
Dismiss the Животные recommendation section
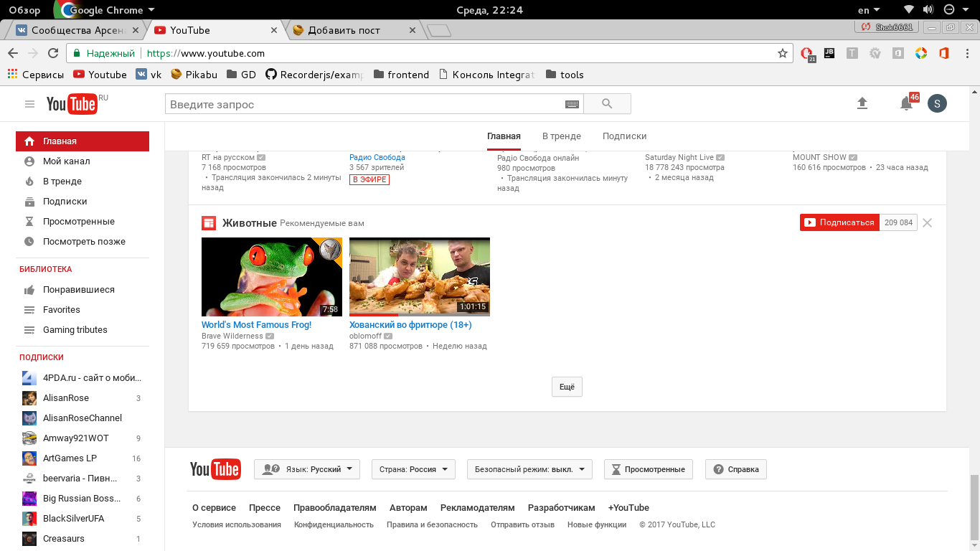927,222
